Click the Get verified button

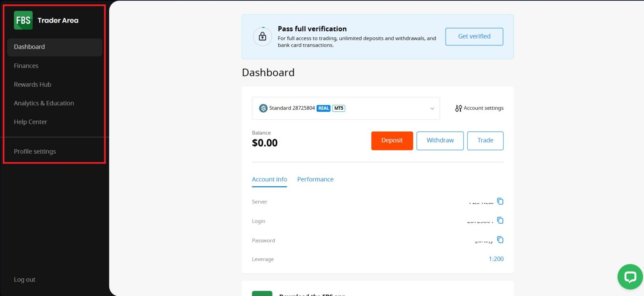pyautogui.click(x=474, y=36)
